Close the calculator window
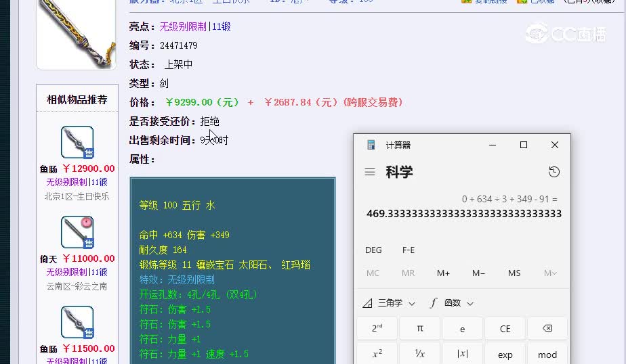The height and width of the screenshot is (364, 626). coord(555,145)
